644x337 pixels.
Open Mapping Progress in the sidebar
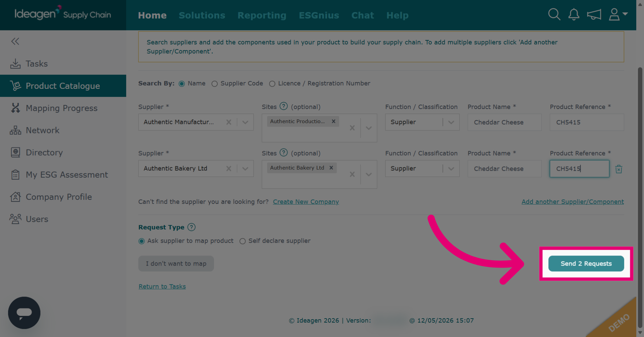(x=63, y=108)
